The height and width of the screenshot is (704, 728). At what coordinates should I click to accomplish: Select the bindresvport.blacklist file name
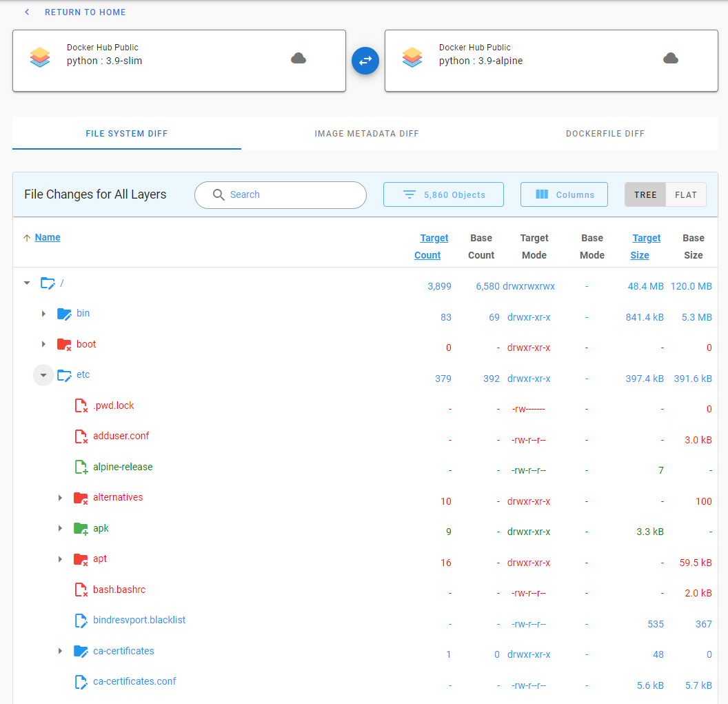click(x=139, y=621)
